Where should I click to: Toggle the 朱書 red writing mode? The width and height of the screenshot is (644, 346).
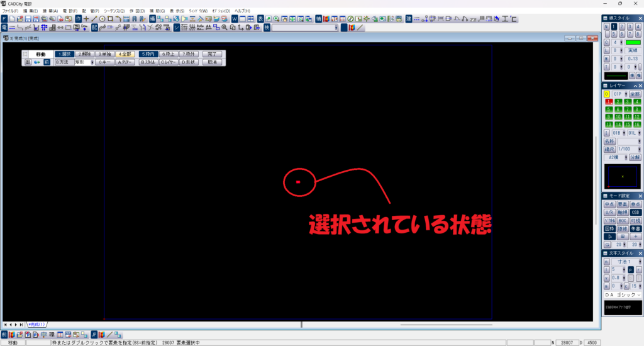click(x=635, y=228)
